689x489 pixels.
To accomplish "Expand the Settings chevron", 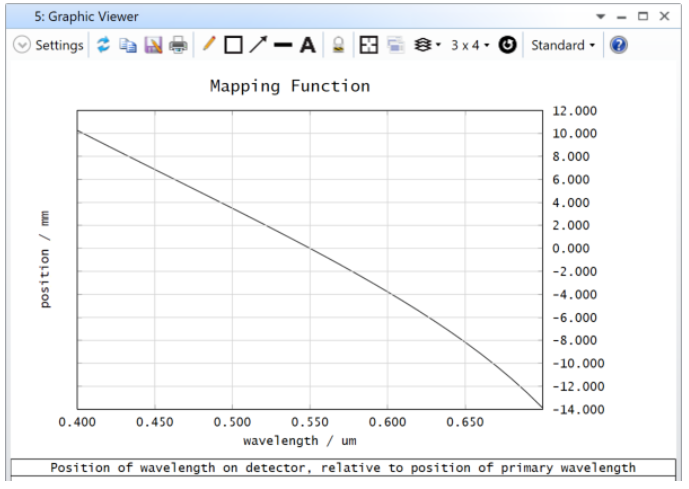I will pos(22,45).
